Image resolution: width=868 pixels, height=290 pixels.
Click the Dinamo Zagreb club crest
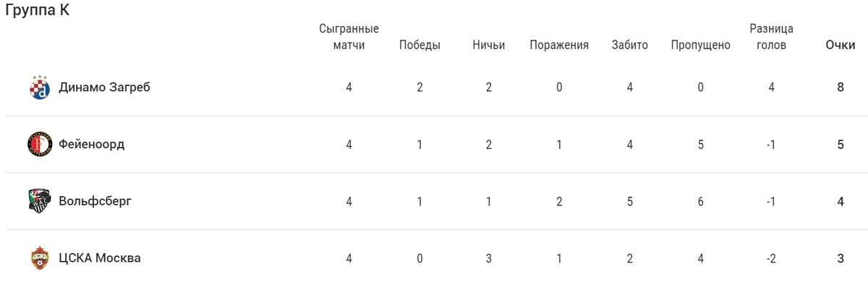40,88
